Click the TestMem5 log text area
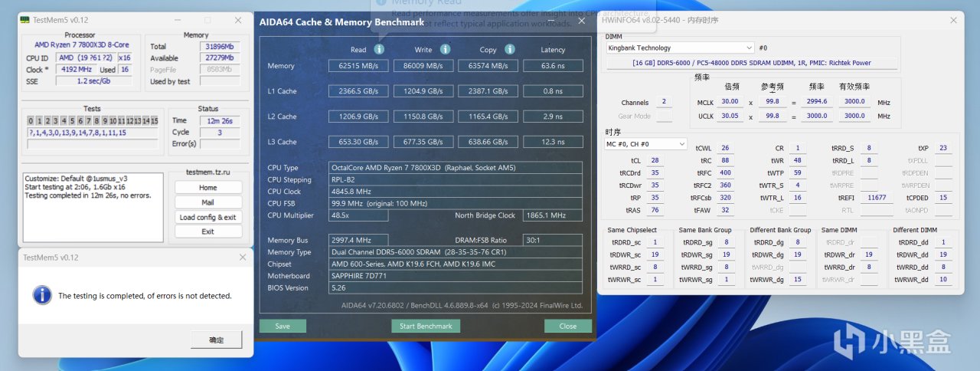Image resolution: width=980 pixels, height=371 pixels. click(x=93, y=208)
